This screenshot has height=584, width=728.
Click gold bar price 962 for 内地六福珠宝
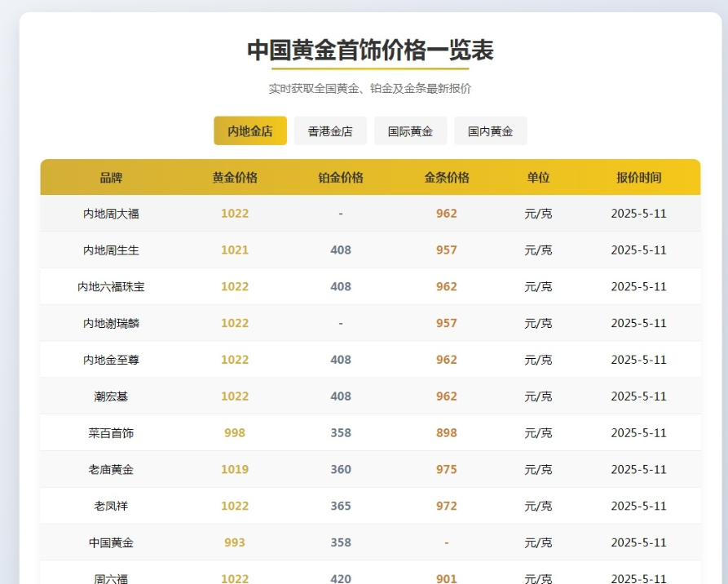tap(447, 286)
